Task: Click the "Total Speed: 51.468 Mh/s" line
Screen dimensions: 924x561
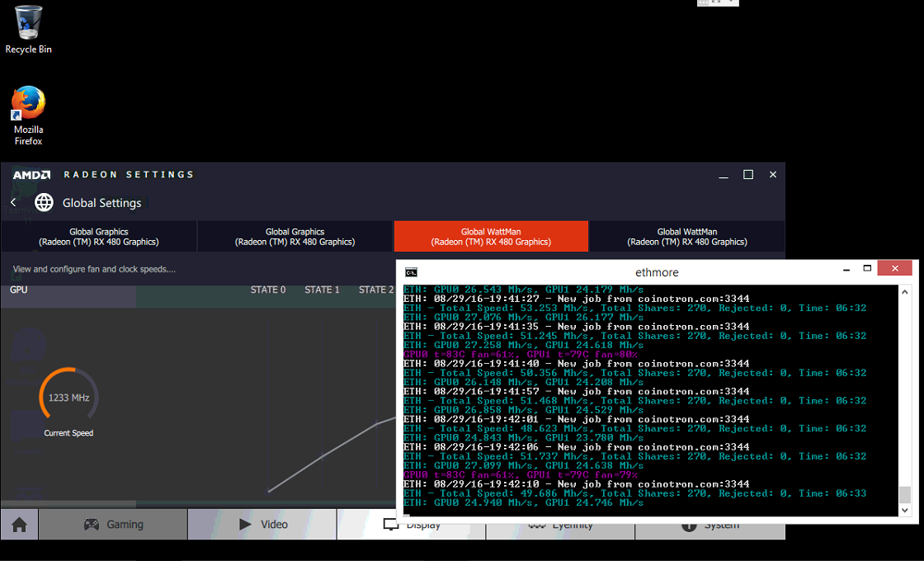Action: pos(634,401)
